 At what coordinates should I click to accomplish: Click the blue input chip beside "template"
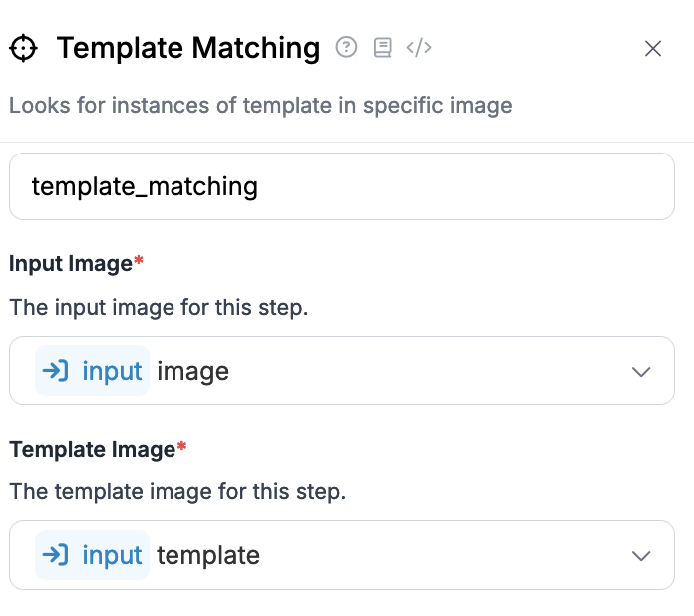pyautogui.click(x=92, y=555)
